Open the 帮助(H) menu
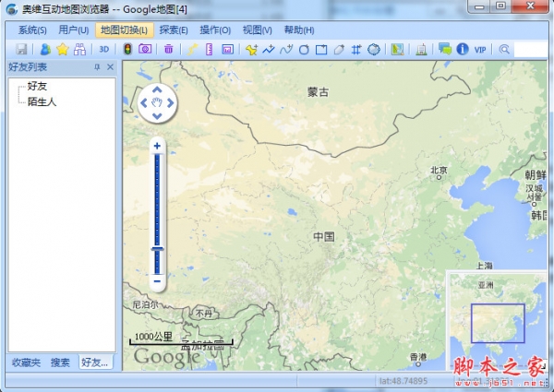Viewport: 554px width, 392px height. pyautogui.click(x=299, y=30)
